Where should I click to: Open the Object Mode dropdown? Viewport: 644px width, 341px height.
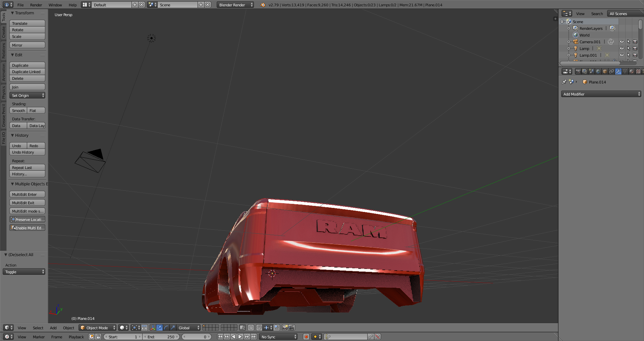97,328
